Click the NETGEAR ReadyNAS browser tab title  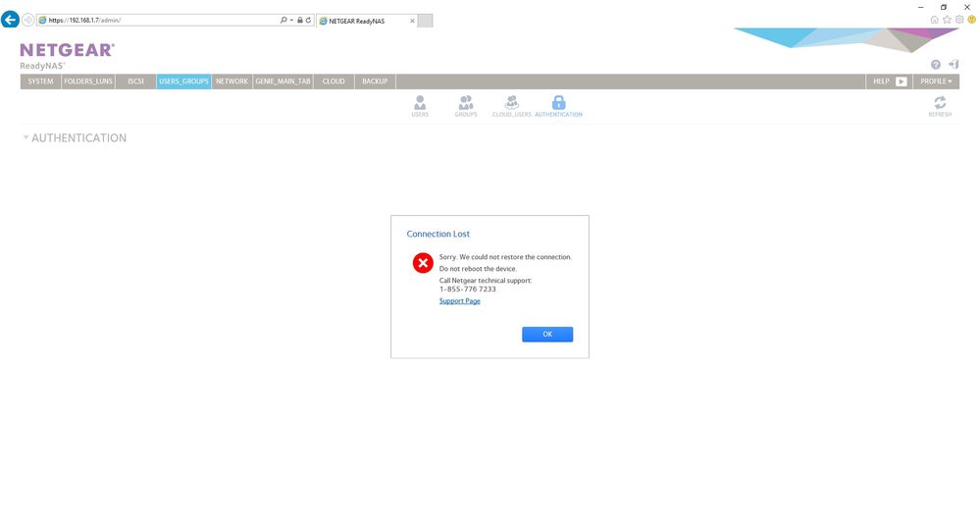(357, 21)
